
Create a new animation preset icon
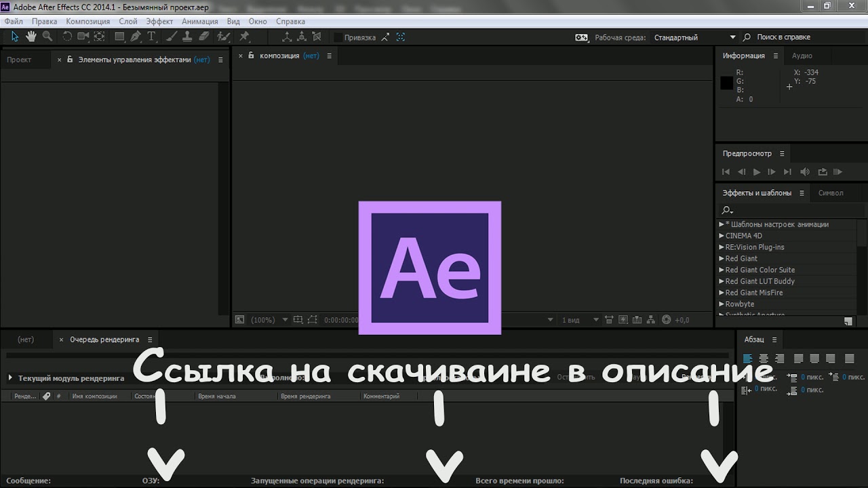pos(848,321)
